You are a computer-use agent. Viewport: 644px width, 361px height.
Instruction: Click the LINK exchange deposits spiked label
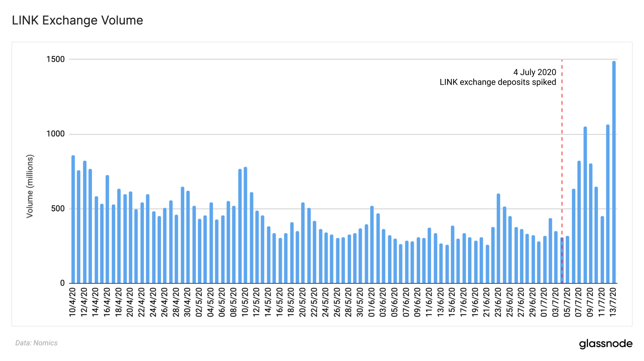[498, 82]
